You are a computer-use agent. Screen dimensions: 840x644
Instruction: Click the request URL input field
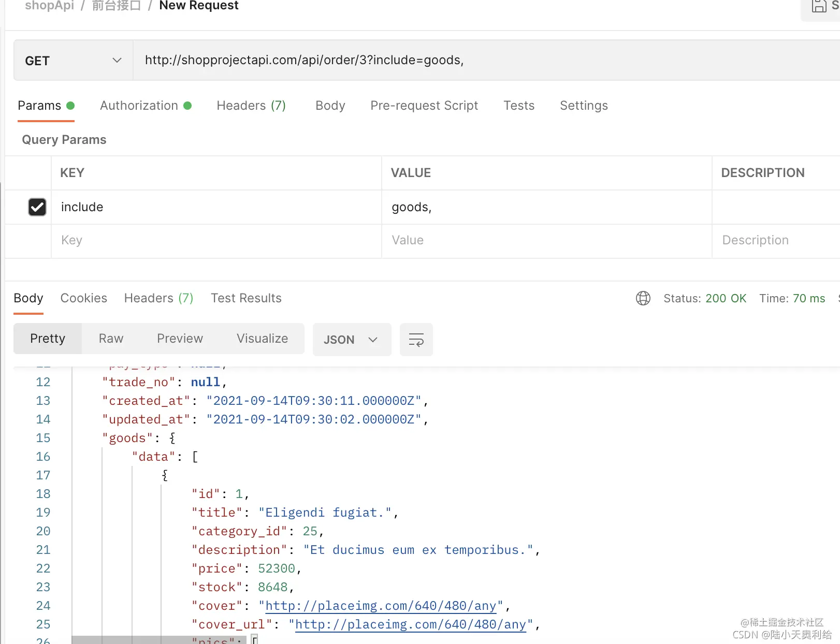pos(487,61)
